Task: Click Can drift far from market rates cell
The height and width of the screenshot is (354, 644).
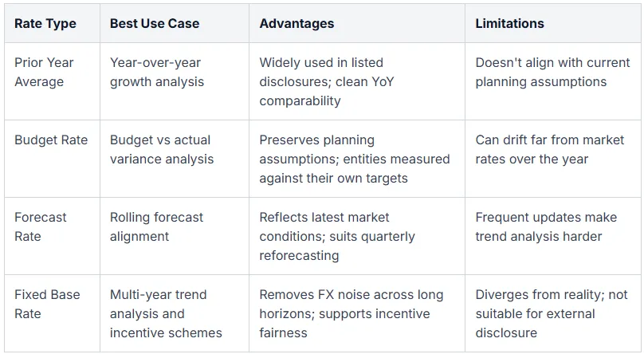Action: coord(553,159)
